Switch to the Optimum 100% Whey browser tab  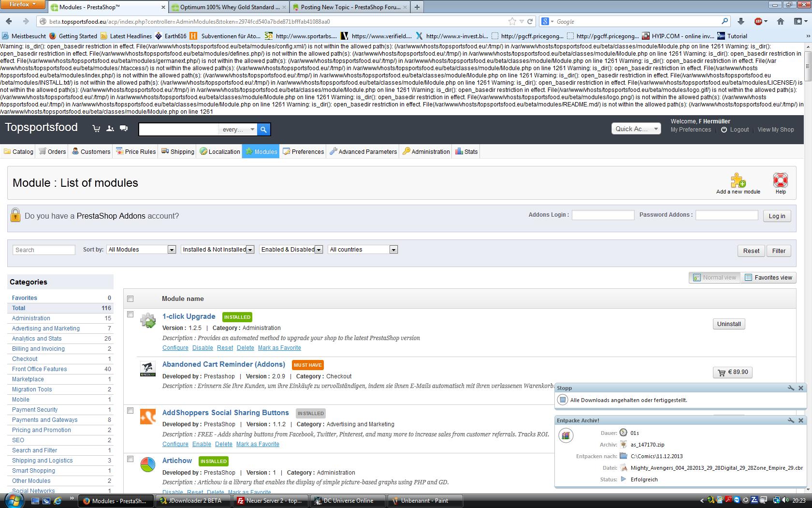pos(229,7)
